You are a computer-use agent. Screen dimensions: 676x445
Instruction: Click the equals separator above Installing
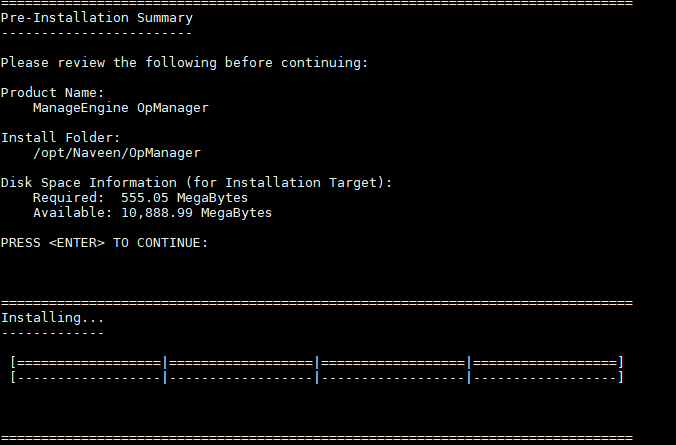[317, 303]
